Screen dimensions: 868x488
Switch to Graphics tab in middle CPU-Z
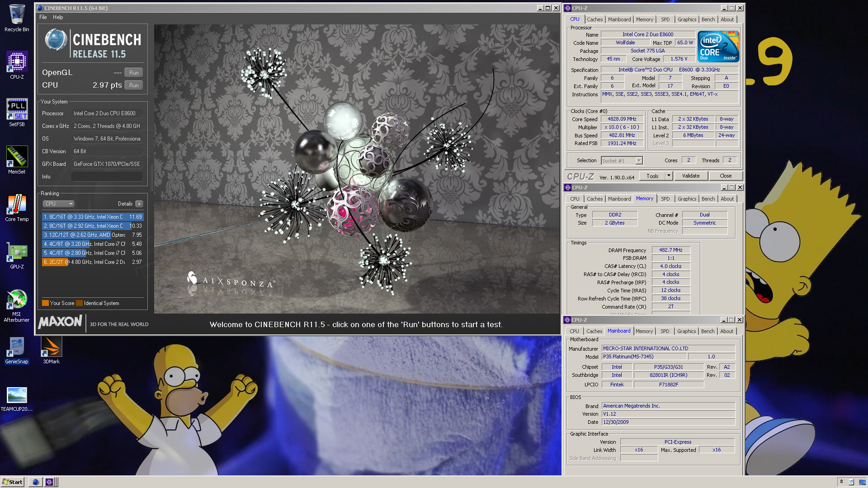point(687,199)
